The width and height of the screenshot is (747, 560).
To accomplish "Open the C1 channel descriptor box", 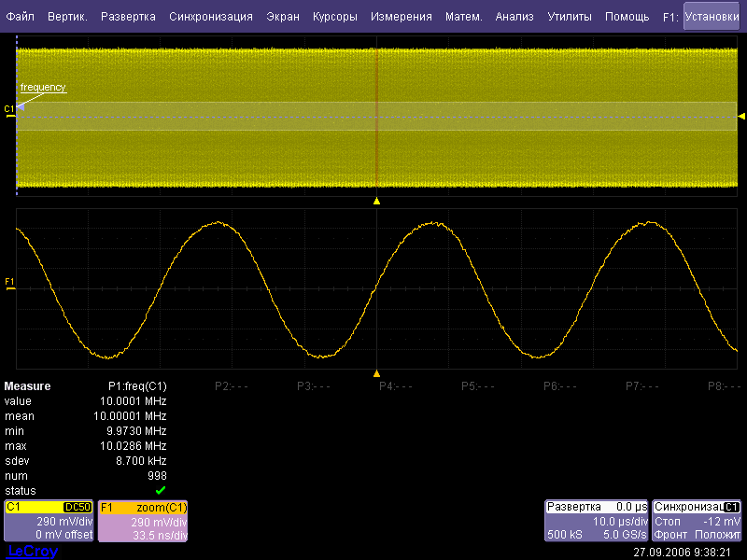I will coord(49,521).
